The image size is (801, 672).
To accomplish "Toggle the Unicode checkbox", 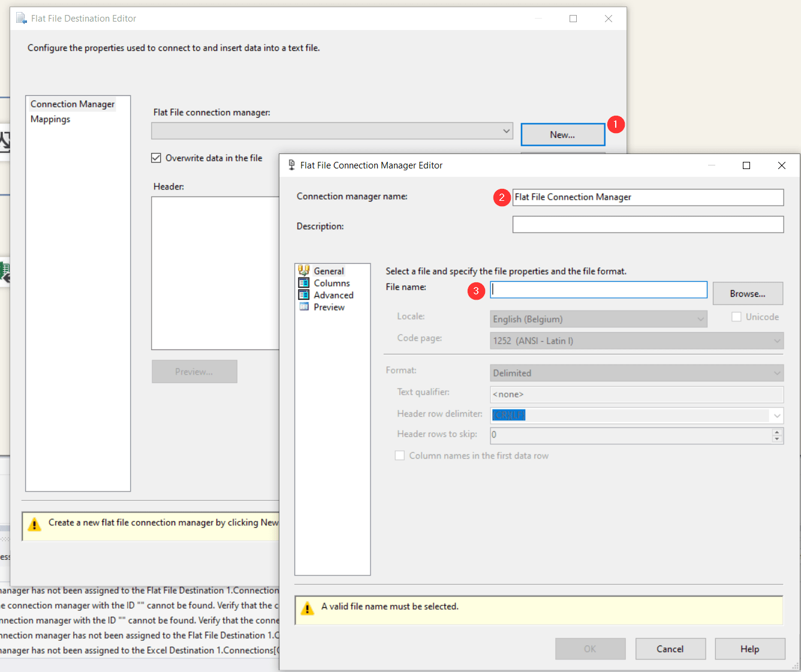I will (736, 317).
